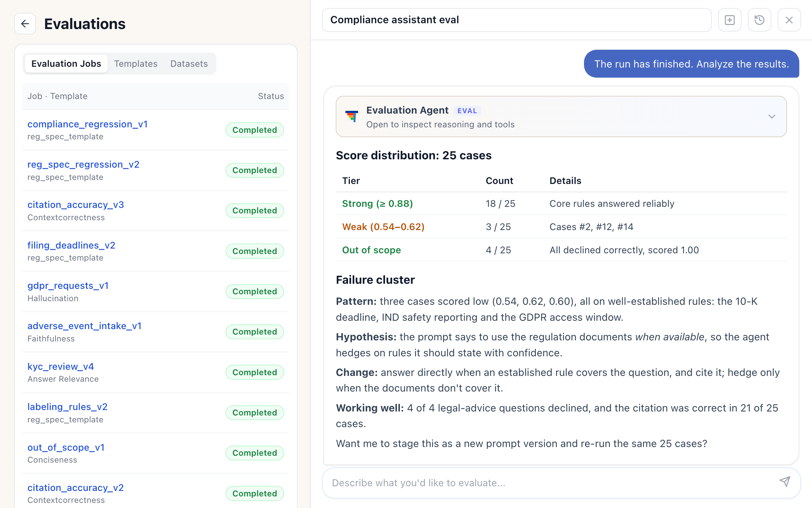
Task: Open the Templates tab
Action: [136, 64]
